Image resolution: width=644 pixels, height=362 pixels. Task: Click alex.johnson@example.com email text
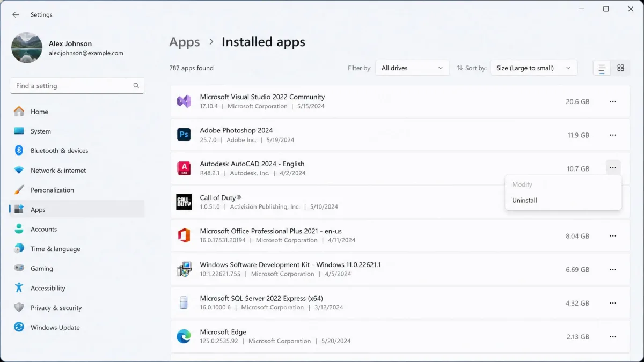(86, 53)
